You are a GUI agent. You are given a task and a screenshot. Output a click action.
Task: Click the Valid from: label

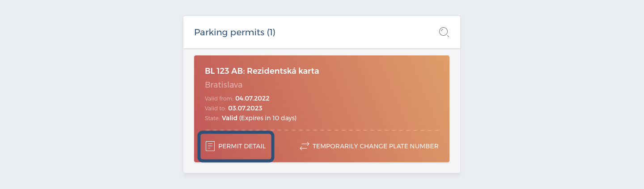click(x=219, y=98)
